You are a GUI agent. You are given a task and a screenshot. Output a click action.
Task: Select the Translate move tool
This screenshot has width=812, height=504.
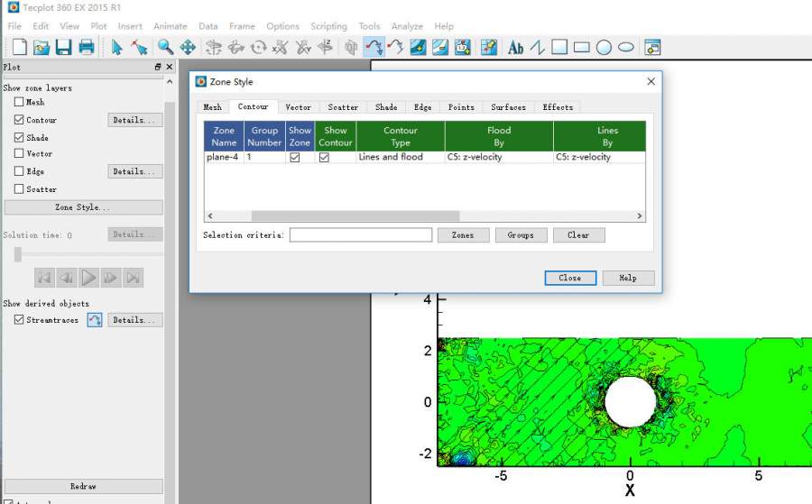click(x=188, y=48)
